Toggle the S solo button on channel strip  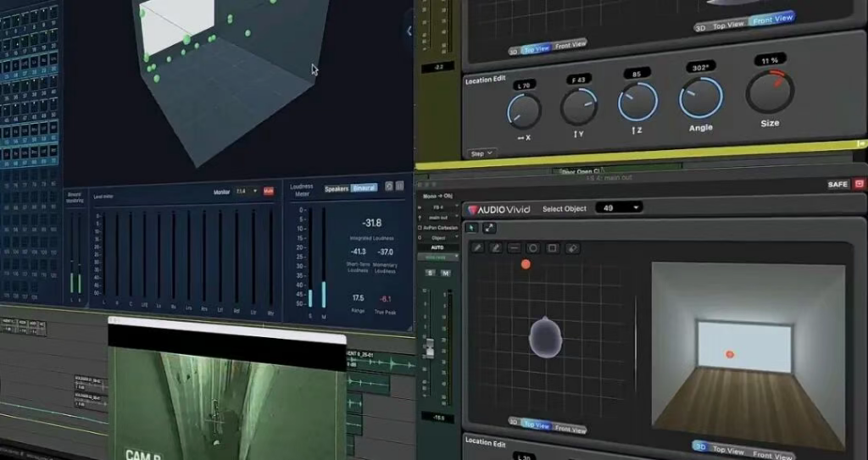coord(430,273)
